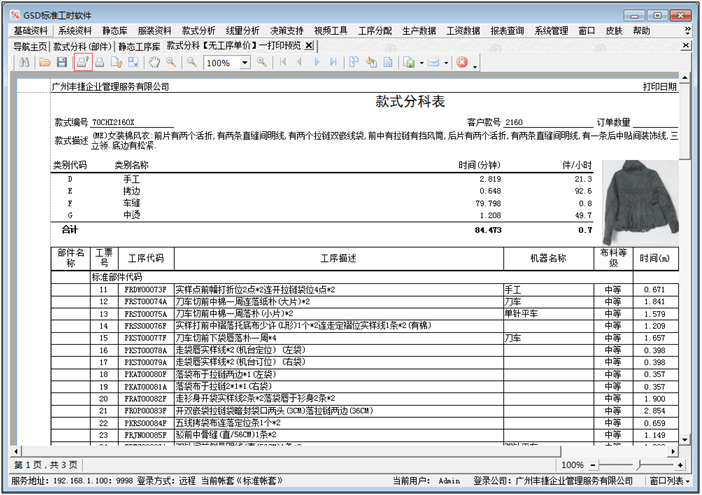Image resolution: width=702 pixels, height=495 pixels.
Task: Select the magnifier tool beside the hand tool
Action: click(171, 62)
